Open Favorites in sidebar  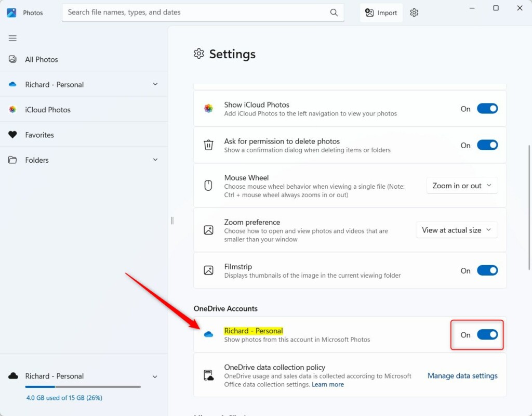tap(84, 135)
